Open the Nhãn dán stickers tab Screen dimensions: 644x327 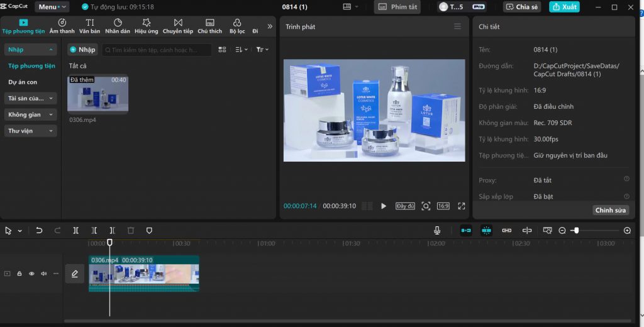tap(118, 26)
